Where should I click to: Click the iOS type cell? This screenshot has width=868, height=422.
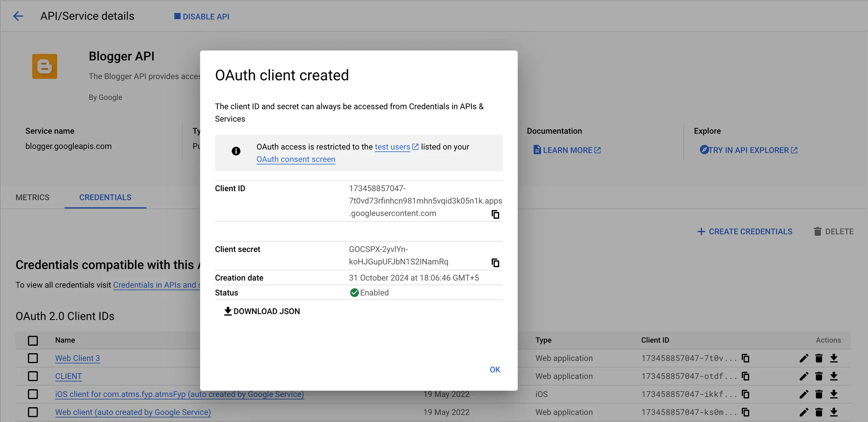542,394
